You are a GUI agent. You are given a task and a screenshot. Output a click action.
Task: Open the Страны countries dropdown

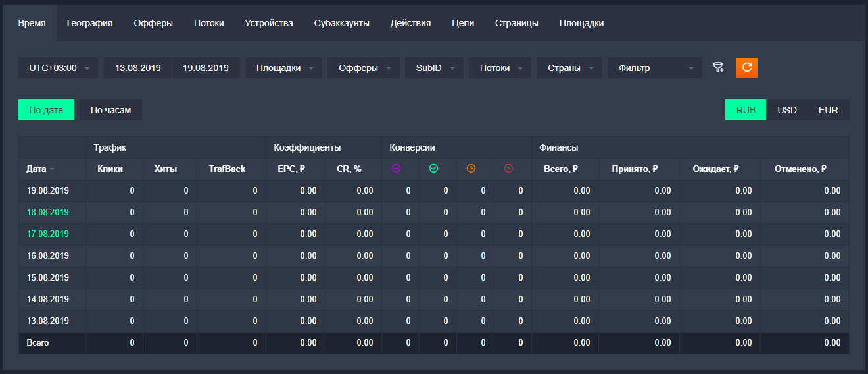pyautogui.click(x=569, y=68)
